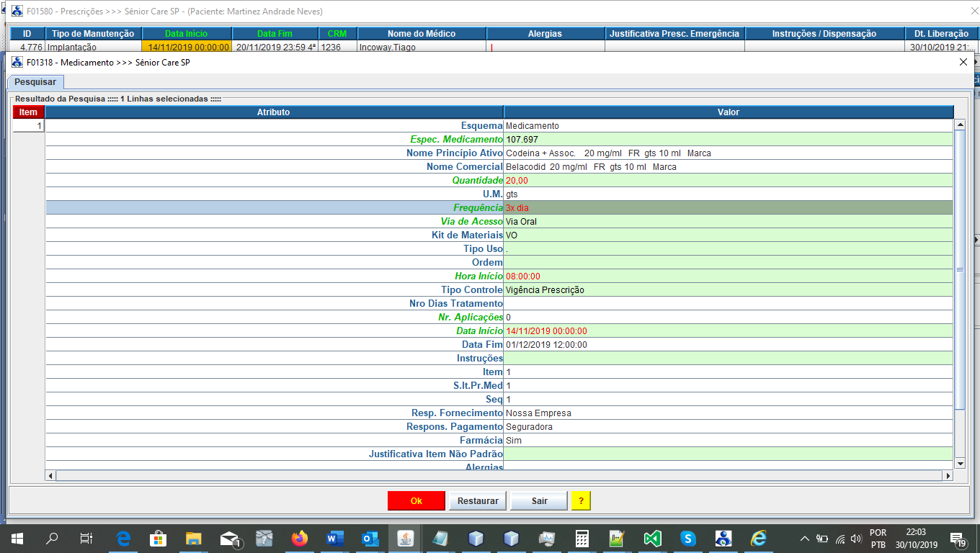The image size is (980, 553).
Task: Click Nome do Médico header in Prescrições window
Action: [422, 34]
